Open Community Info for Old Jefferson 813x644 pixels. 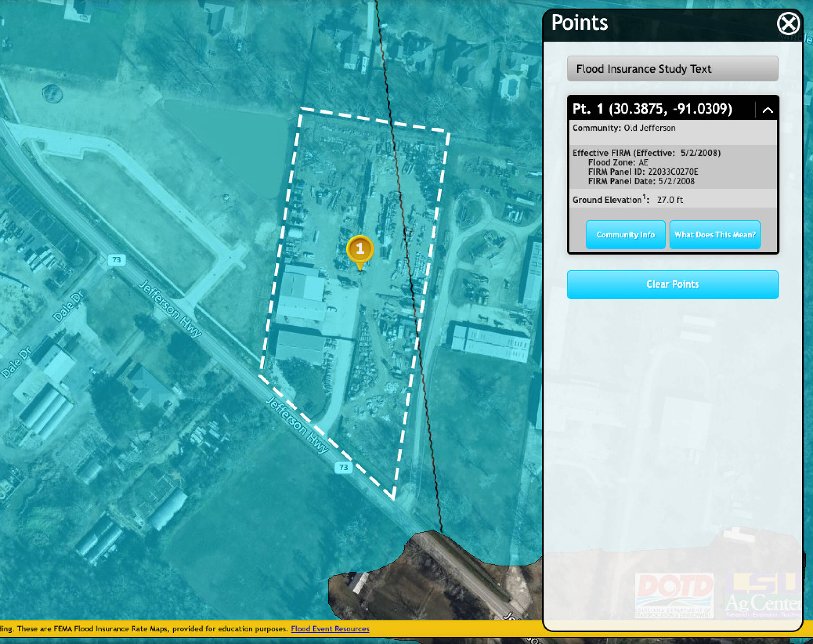coord(625,234)
